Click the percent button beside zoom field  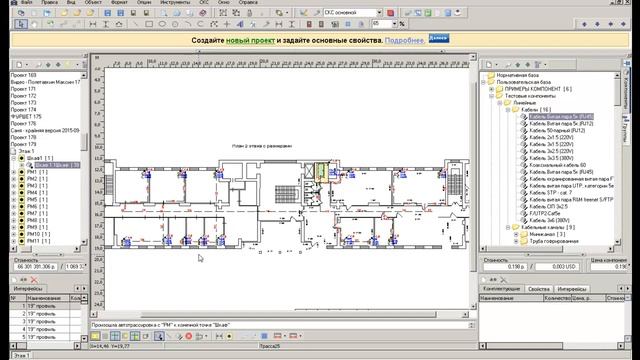click(402, 24)
